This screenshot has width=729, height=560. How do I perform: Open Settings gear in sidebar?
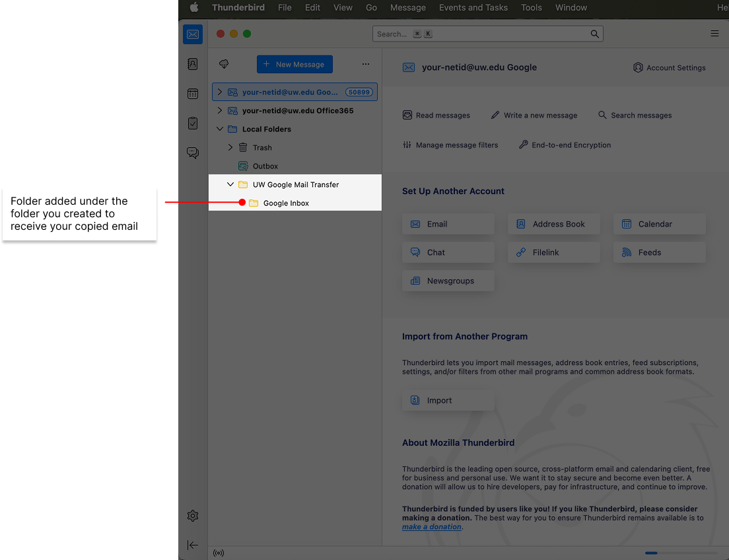tap(193, 516)
